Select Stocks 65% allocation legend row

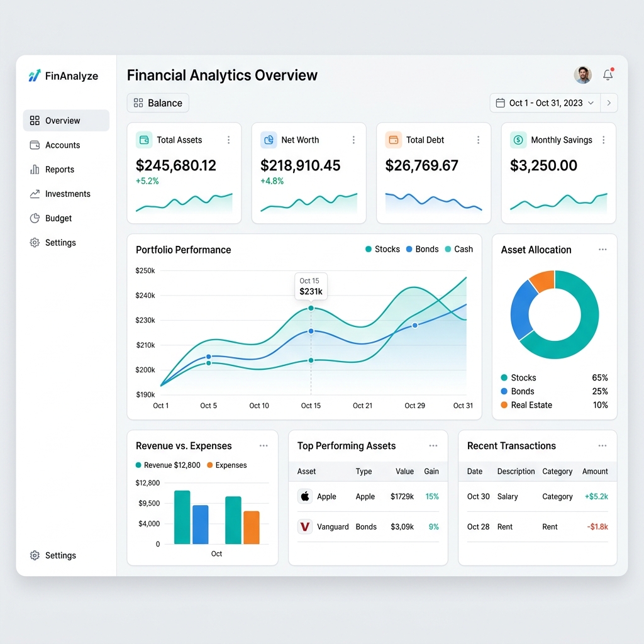pos(554,377)
